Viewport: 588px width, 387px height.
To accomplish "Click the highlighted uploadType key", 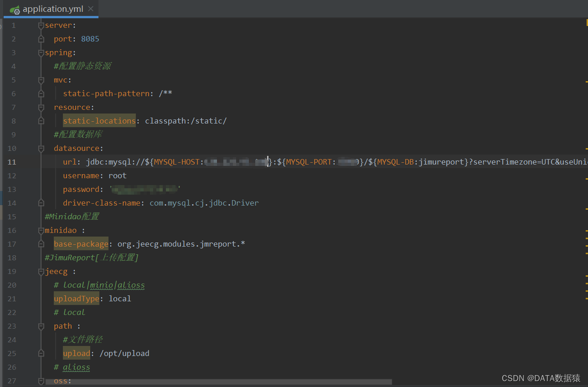I will pos(77,299).
